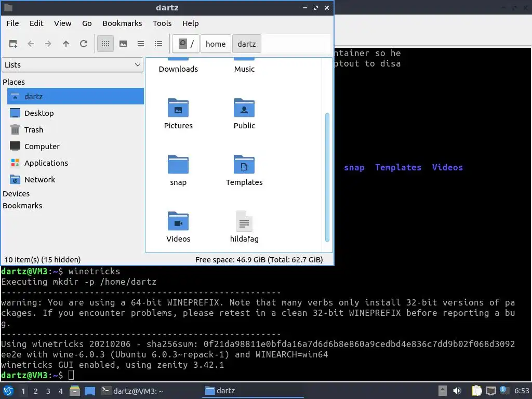Collapse the Places section
This screenshot has width=532, height=399.
point(14,82)
